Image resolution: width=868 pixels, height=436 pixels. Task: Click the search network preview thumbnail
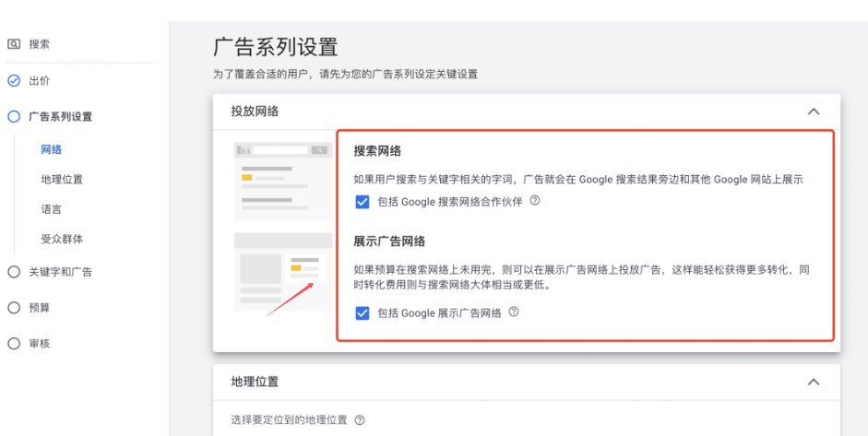tap(283, 175)
